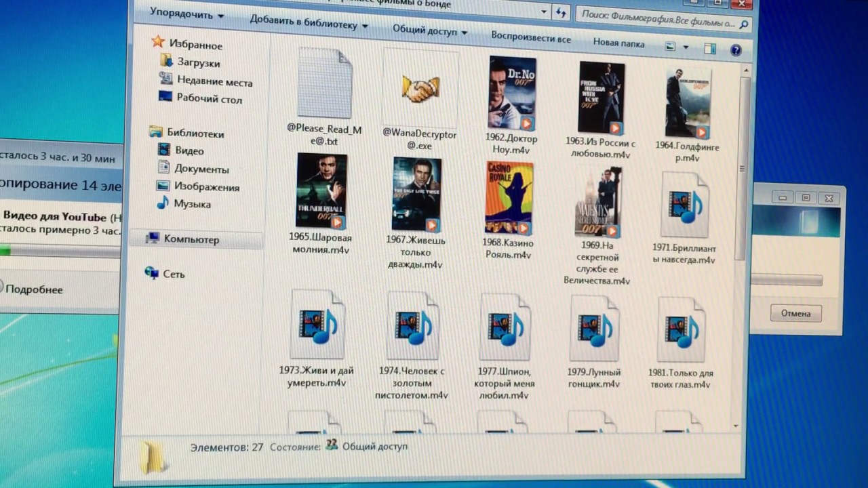
Task: Open the Изображения library
Action: [206, 186]
